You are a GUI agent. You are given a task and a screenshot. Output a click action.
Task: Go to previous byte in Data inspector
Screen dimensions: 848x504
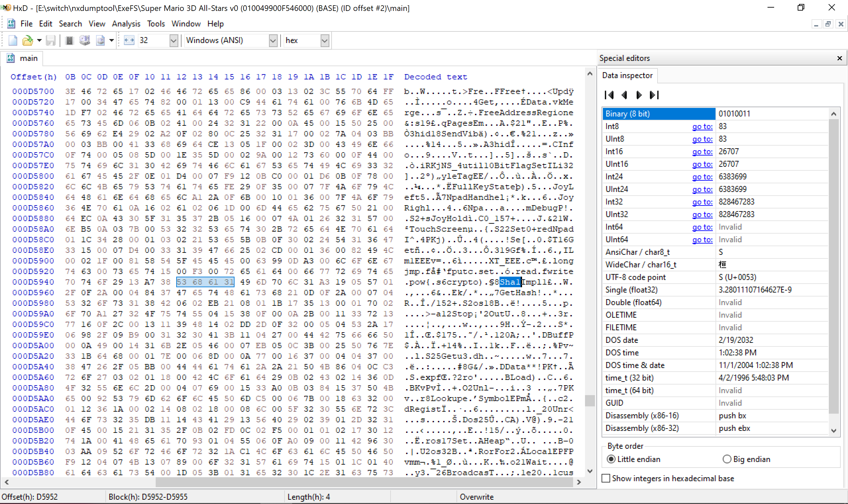[624, 95]
